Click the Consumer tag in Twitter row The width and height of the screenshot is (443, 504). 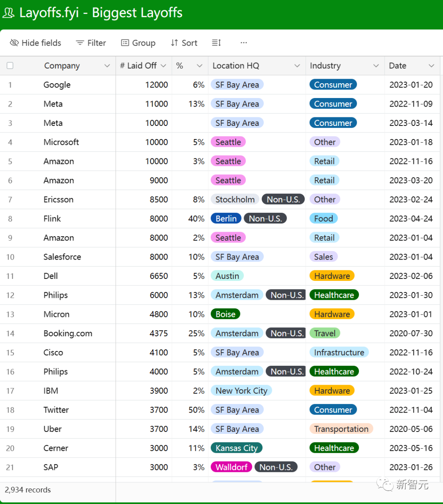point(333,410)
